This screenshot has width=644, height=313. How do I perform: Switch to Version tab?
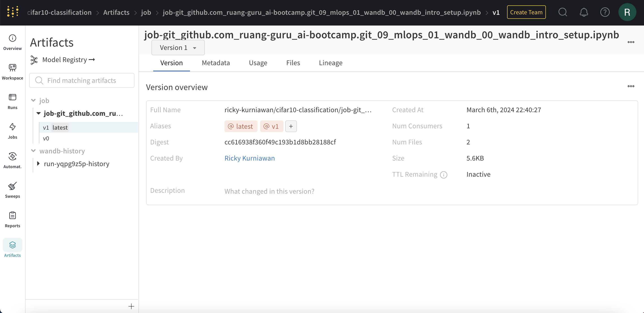pos(171,63)
